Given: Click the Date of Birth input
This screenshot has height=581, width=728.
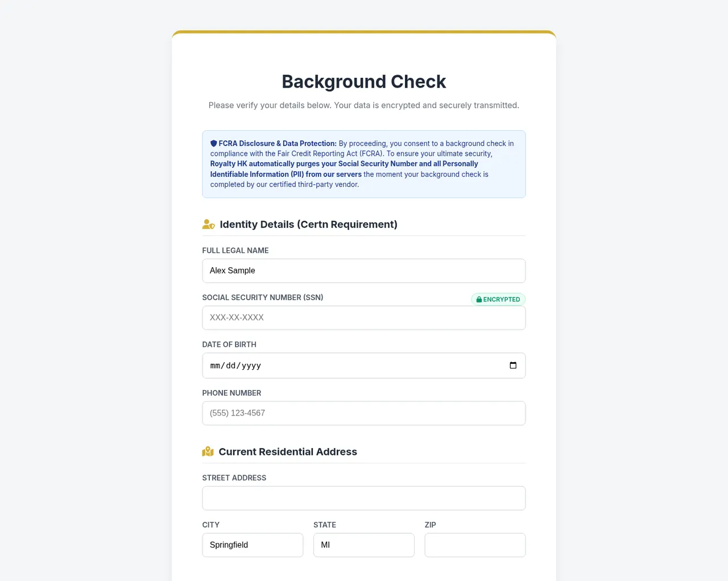Looking at the screenshot, I should tap(364, 366).
